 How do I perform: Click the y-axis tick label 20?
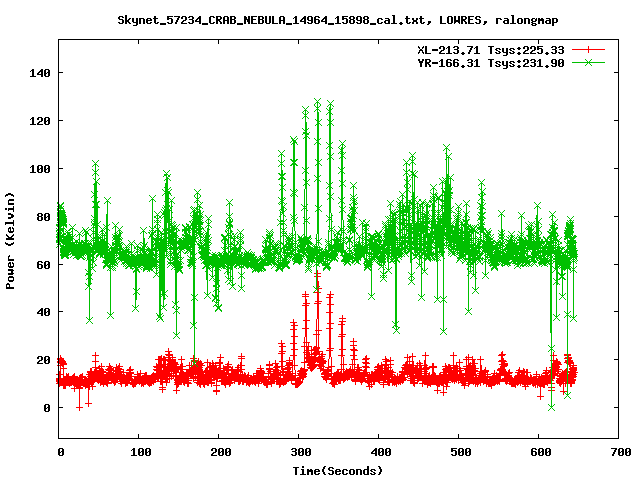pyautogui.click(x=43, y=360)
